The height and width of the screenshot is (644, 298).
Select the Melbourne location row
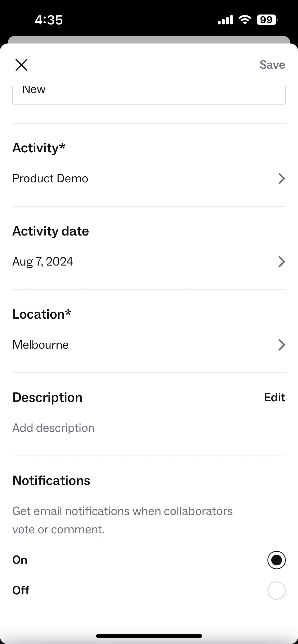point(149,345)
